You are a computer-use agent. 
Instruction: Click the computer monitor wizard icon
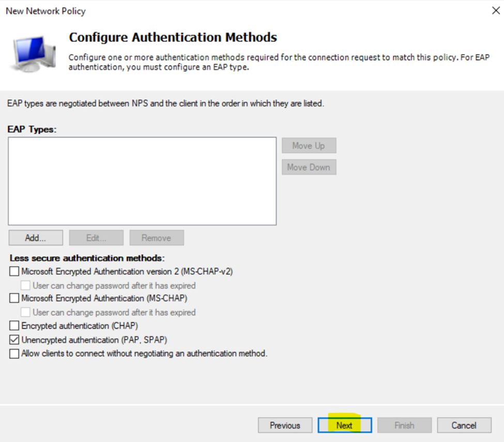pos(33,54)
